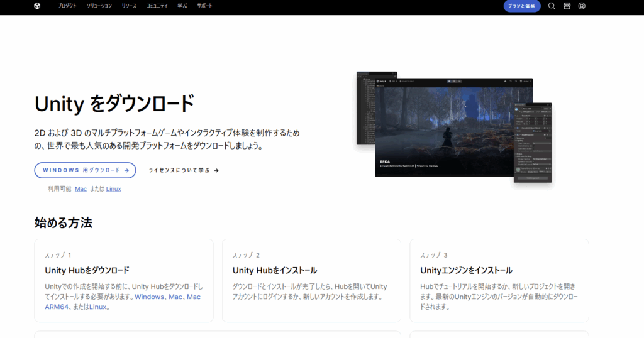This screenshot has height=338, width=644.
Task: Click the プランと価格 button
Action: [x=521, y=6]
